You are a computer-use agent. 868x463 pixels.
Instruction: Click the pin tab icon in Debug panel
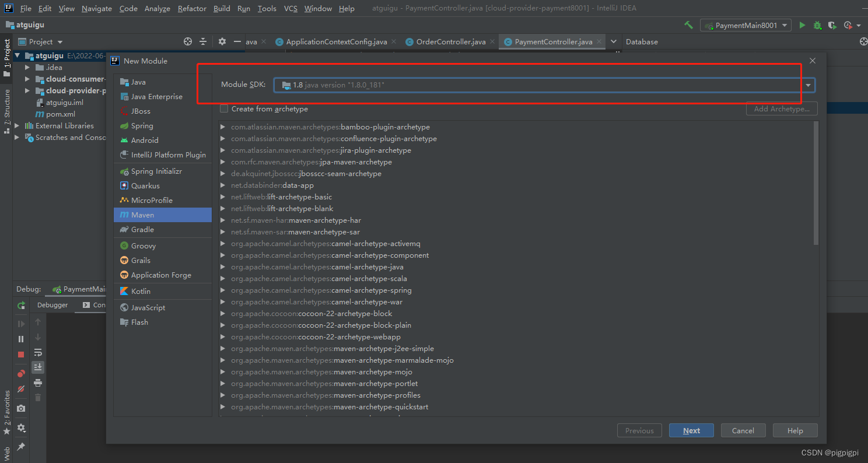coord(21,446)
